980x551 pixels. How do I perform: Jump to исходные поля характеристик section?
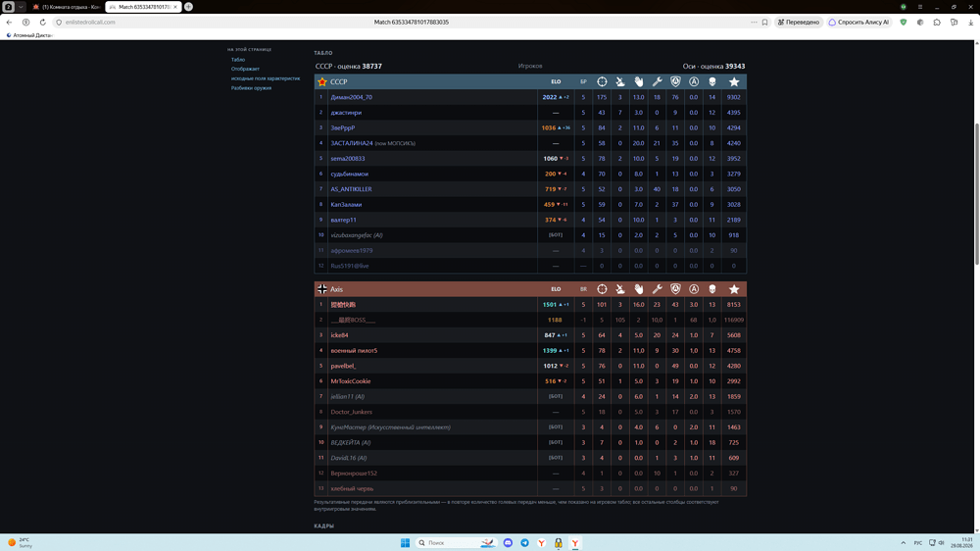point(266,78)
